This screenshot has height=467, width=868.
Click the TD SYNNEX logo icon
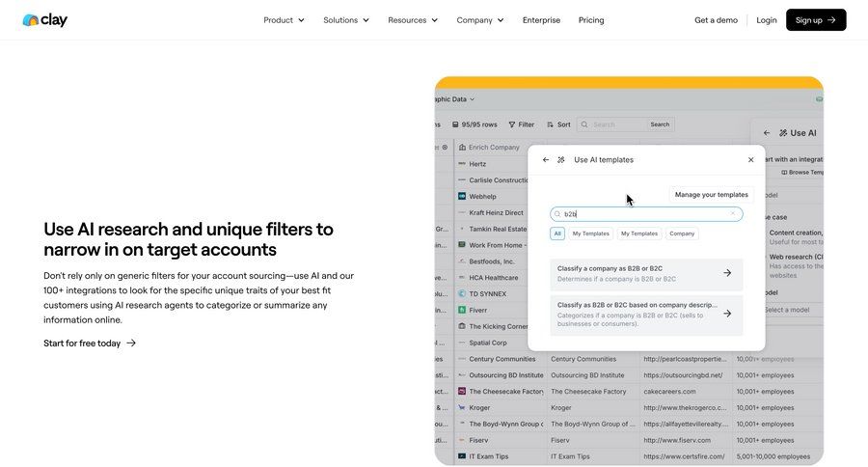[462, 293]
